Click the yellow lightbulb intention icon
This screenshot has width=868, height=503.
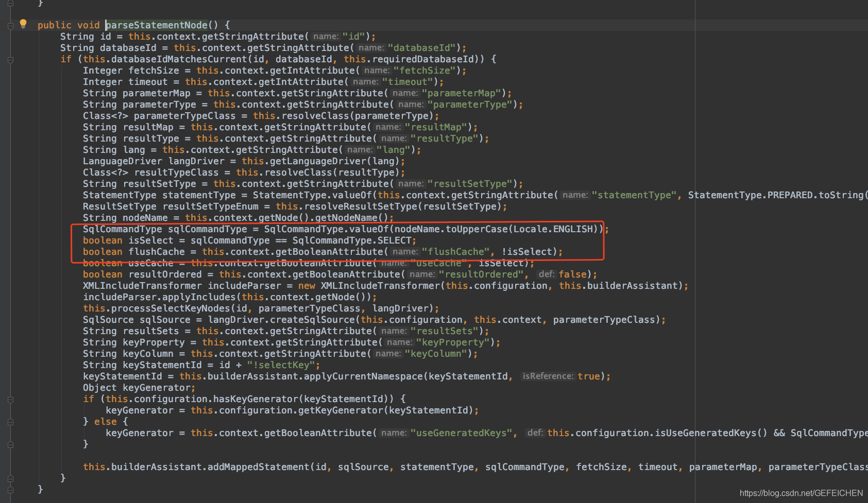coord(23,23)
